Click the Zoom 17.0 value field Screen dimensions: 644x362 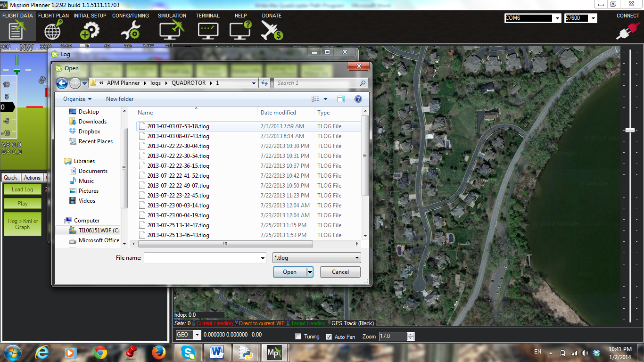point(392,336)
